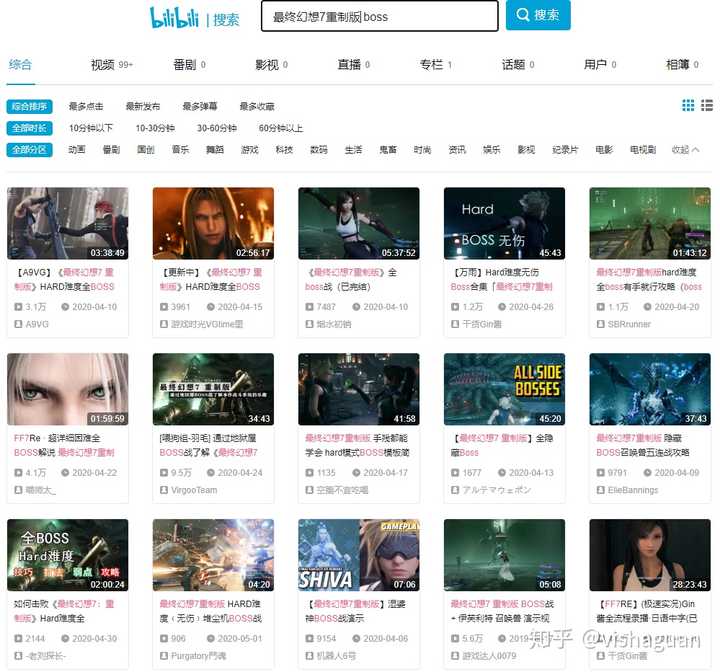Click date clock icon beside 2020-04-13
Screen dimensions: 720x672
(502, 473)
